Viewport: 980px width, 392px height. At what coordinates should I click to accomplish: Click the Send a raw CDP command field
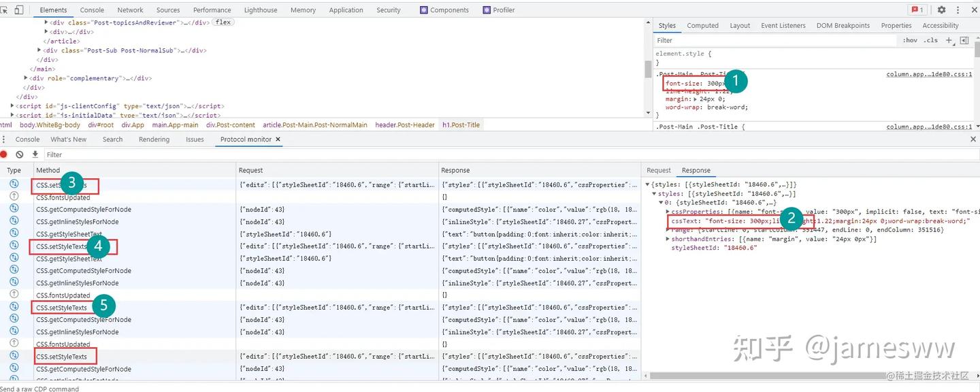tap(490, 389)
